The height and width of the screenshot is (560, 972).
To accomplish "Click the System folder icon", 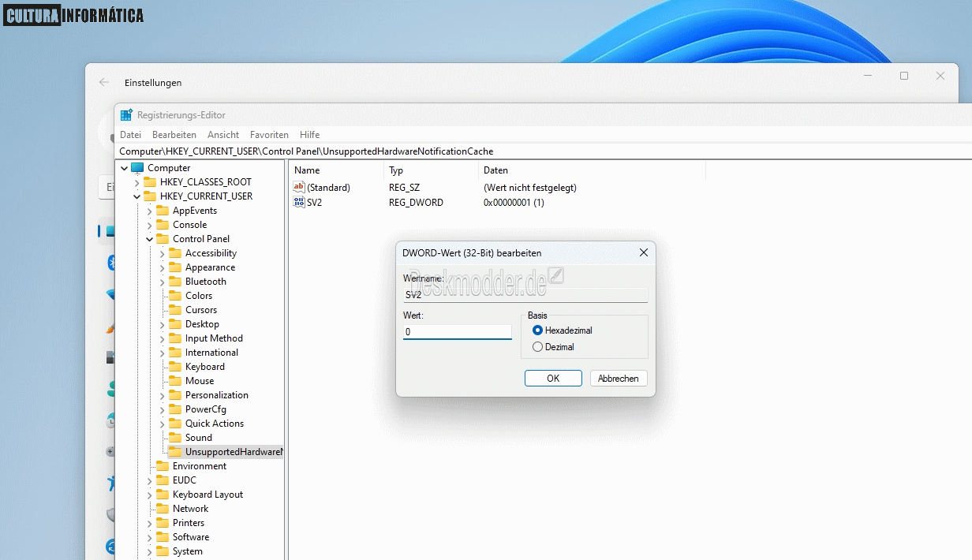I will 163,551.
